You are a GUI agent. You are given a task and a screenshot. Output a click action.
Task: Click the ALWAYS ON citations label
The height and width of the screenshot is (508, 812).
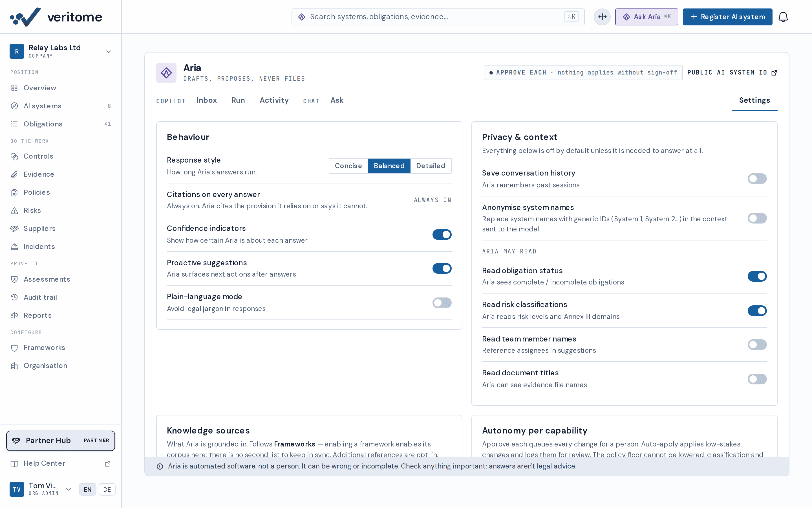433,200
